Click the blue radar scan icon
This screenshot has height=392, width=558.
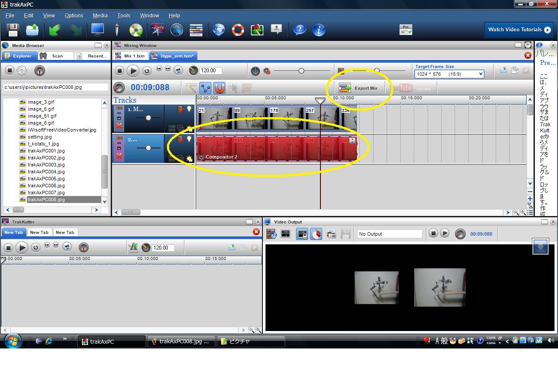click(177, 30)
